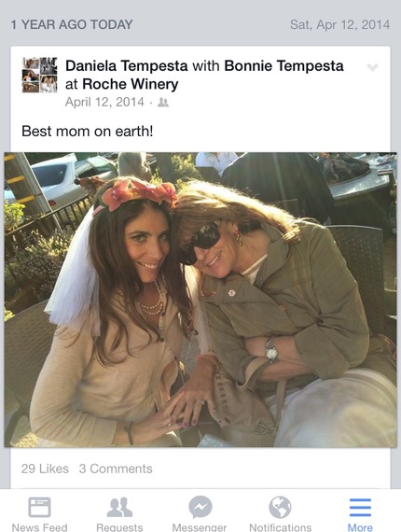Open the mother and daughter photo
This screenshot has width=401, height=532.
200,300
